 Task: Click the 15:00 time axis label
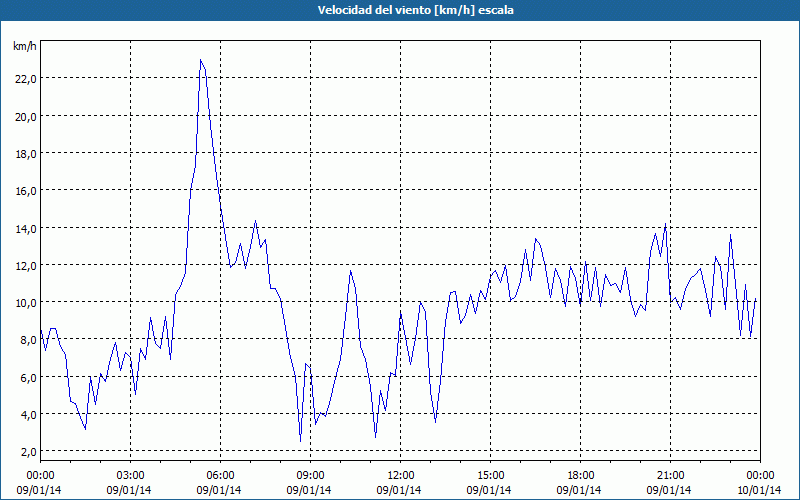(x=490, y=476)
